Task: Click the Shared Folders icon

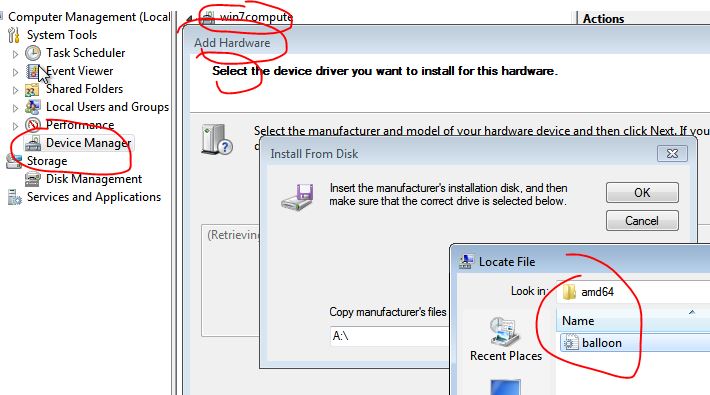Action: [x=33, y=89]
